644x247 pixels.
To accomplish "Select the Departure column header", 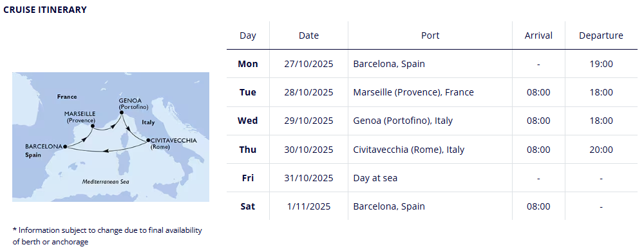I will click(601, 35).
